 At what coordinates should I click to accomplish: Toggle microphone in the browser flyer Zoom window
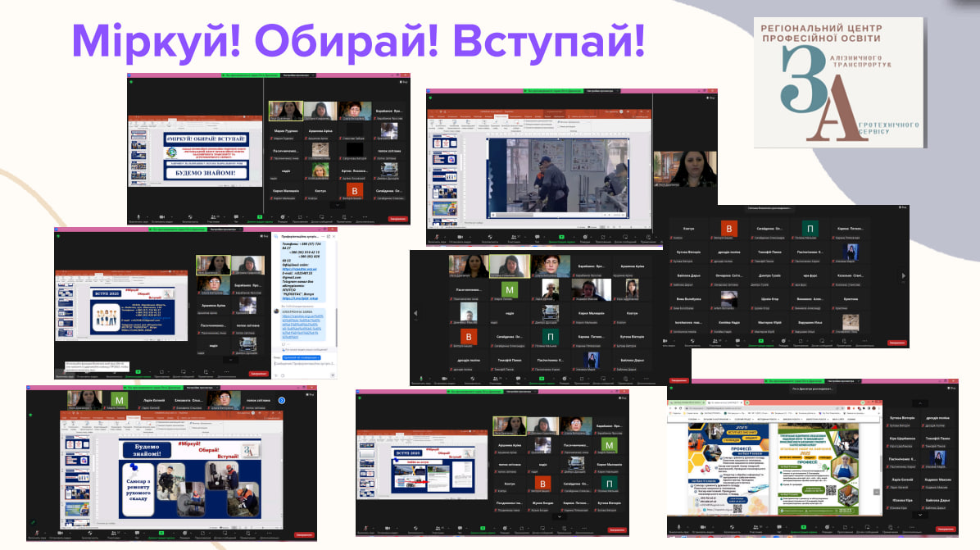(678, 529)
